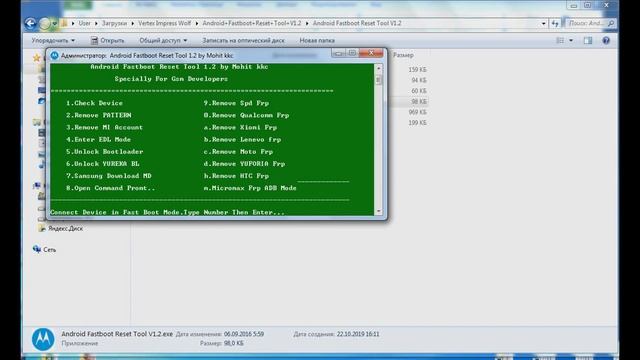The height and width of the screenshot is (360, 640).
Task: Click the Новая папка button
Action: 317,40
